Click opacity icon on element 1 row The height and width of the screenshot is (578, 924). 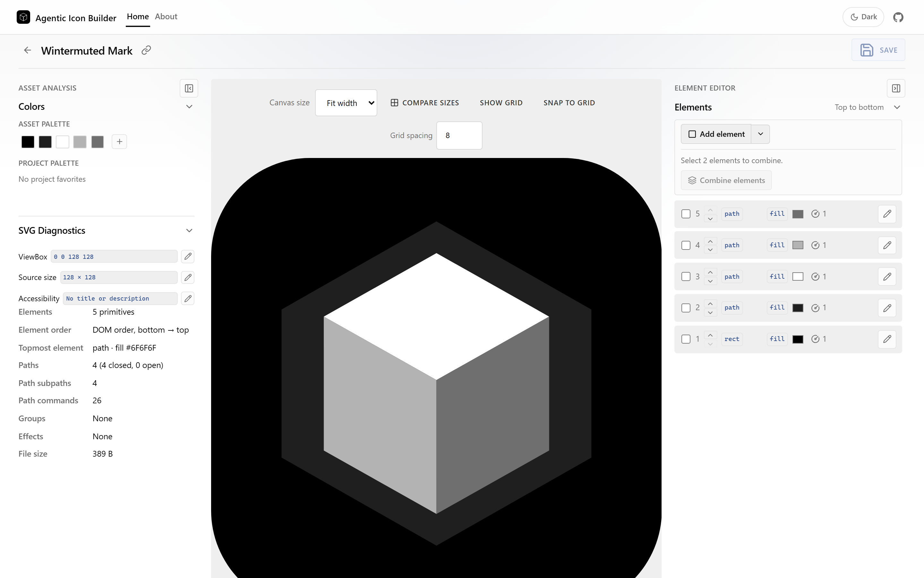[x=815, y=339]
